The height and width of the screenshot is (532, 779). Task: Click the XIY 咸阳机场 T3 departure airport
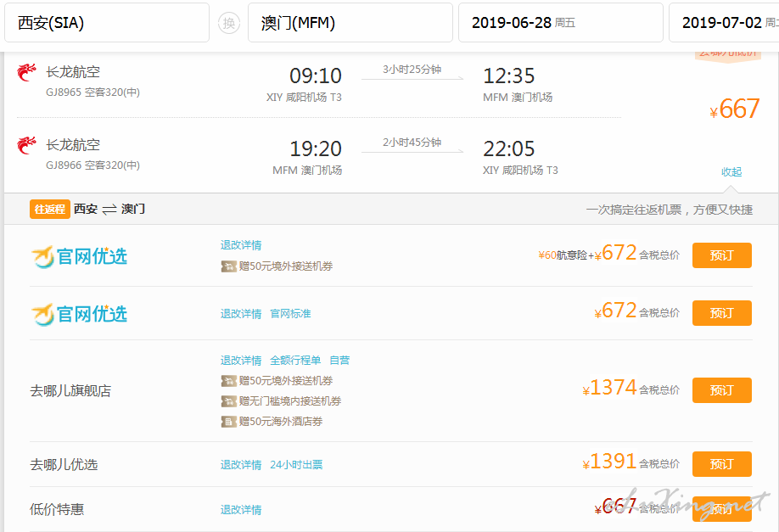point(304,98)
